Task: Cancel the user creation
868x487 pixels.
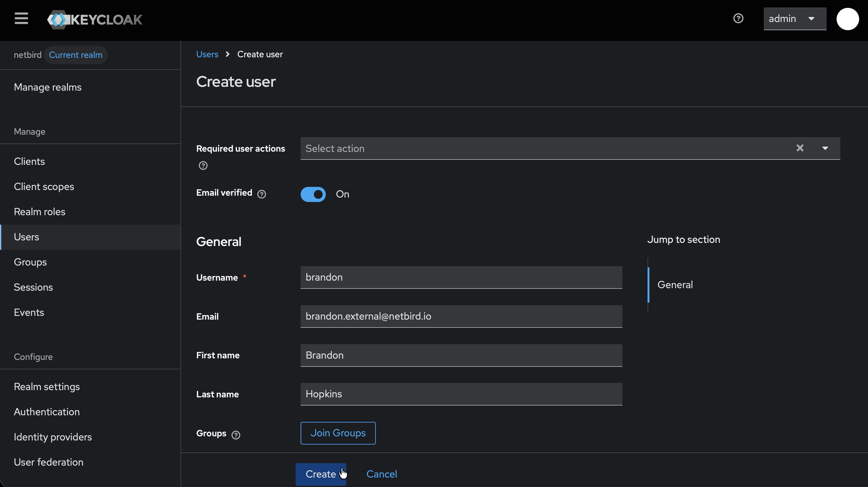Action: tap(381, 474)
